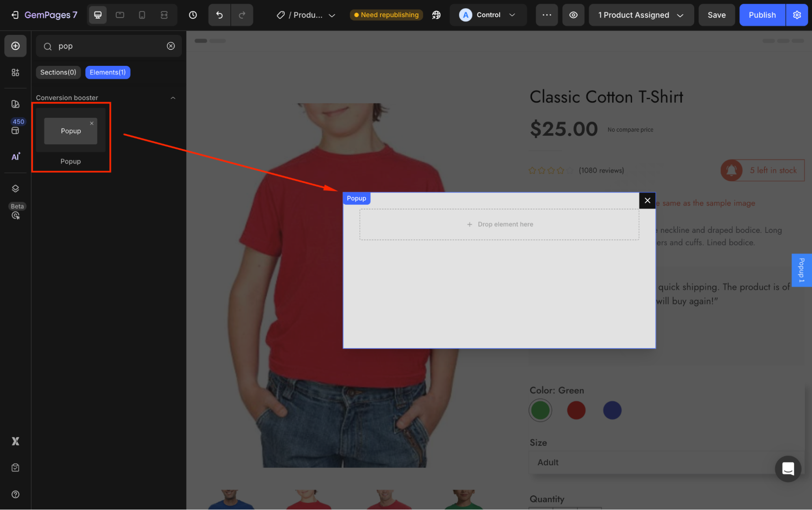Viewport: 812px width, 510px height.
Task: Toggle the preview eye icon
Action: pyautogui.click(x=573, y=15)
